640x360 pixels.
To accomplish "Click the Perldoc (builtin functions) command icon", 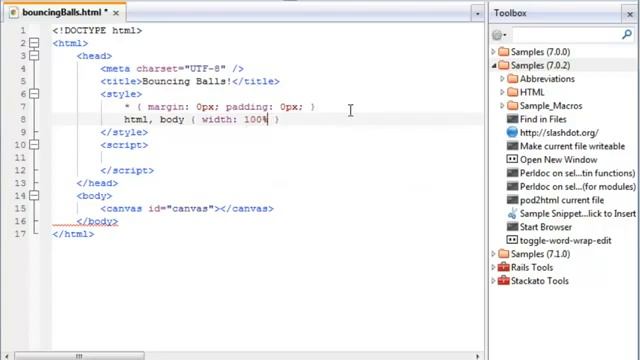I will [512, 173].
